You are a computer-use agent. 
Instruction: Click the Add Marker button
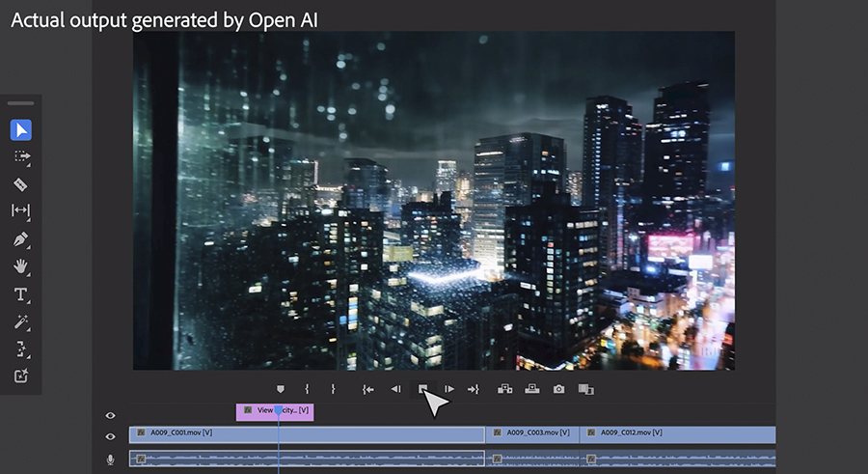[x=281, y=390]
